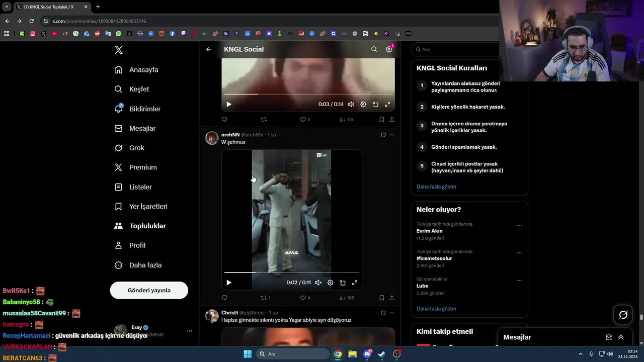Play the W şehmus video
Image resolution: width=644 pixels, height=362 pixels.
pyautogui.click(x=229, y=283)
